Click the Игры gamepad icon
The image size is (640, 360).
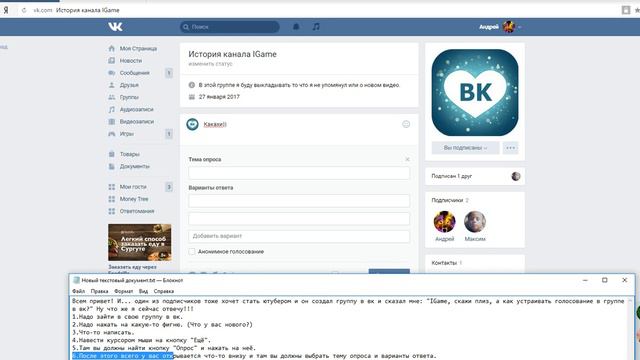[x=111, y=134]
